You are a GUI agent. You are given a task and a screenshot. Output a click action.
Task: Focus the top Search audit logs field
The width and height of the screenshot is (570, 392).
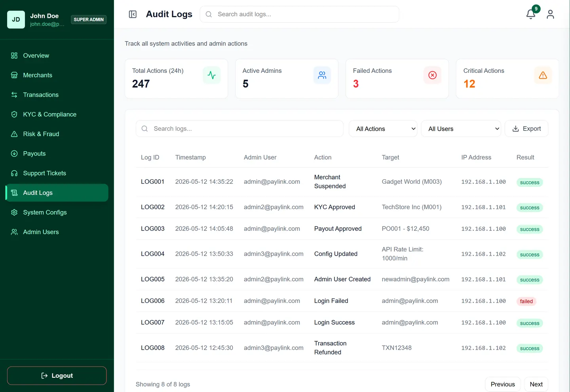pos(300,14)
